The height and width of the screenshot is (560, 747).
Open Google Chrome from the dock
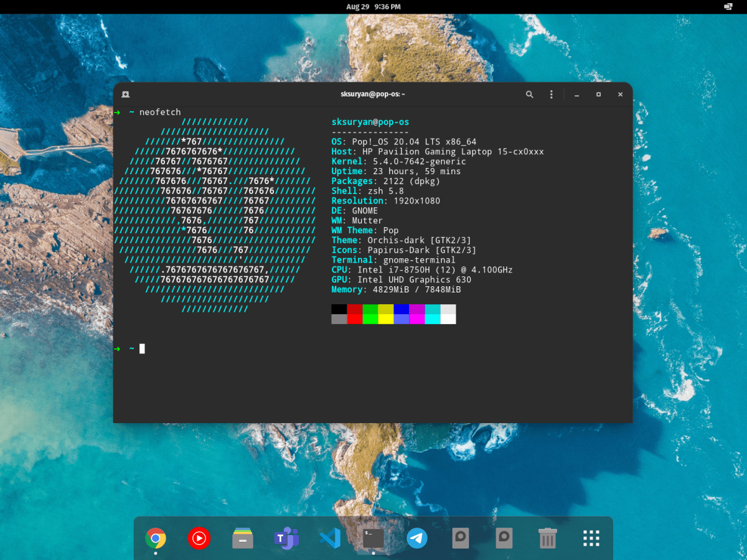[156, 538]
